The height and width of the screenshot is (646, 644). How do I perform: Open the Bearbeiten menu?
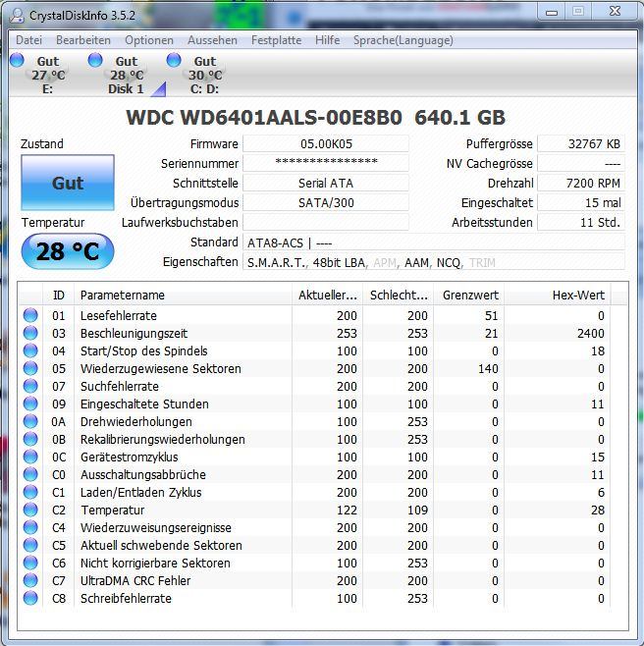point(83,40)
